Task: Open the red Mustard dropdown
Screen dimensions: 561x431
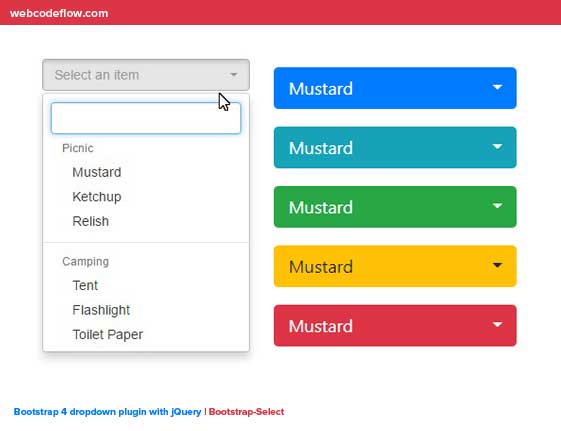Action: pos(395,325)
